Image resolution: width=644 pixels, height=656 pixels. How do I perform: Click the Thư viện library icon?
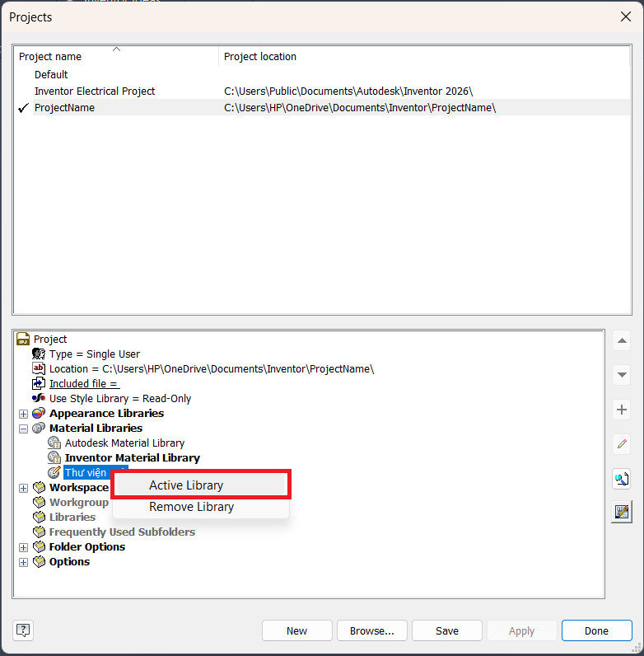(54, 472)
